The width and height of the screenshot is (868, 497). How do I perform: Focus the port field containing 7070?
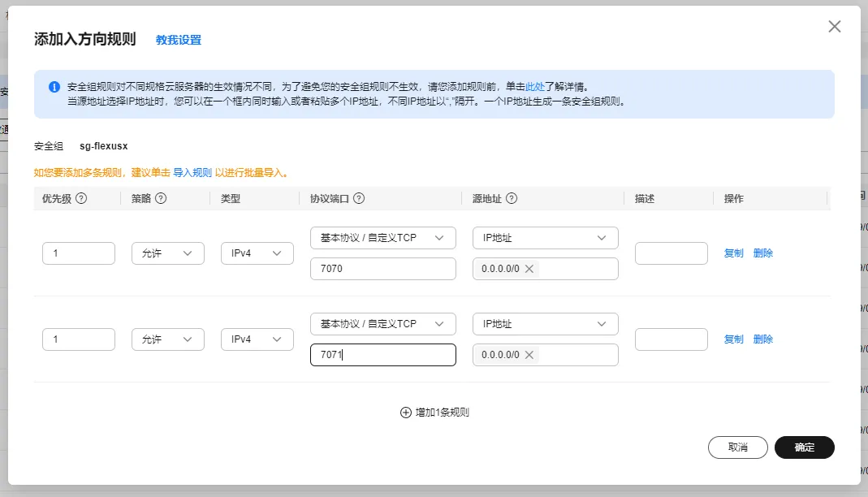click(x=382, y=269)
